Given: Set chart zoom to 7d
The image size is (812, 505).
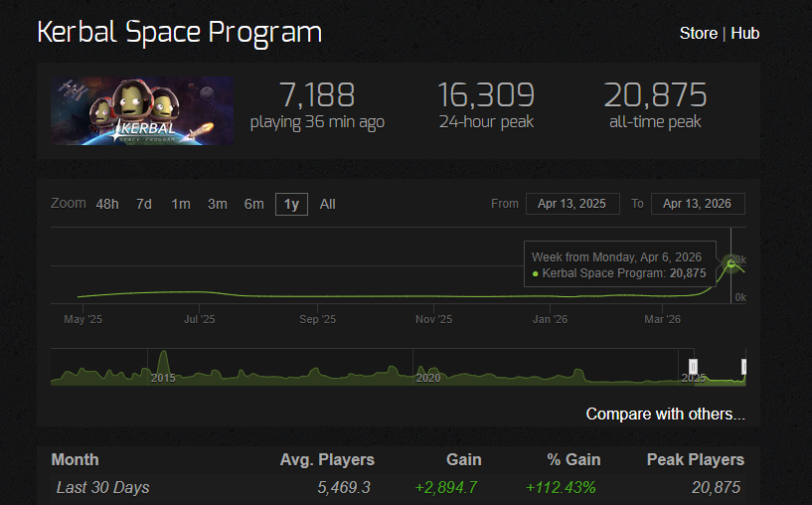Looking at the screenshot, I should click(144, 204).
